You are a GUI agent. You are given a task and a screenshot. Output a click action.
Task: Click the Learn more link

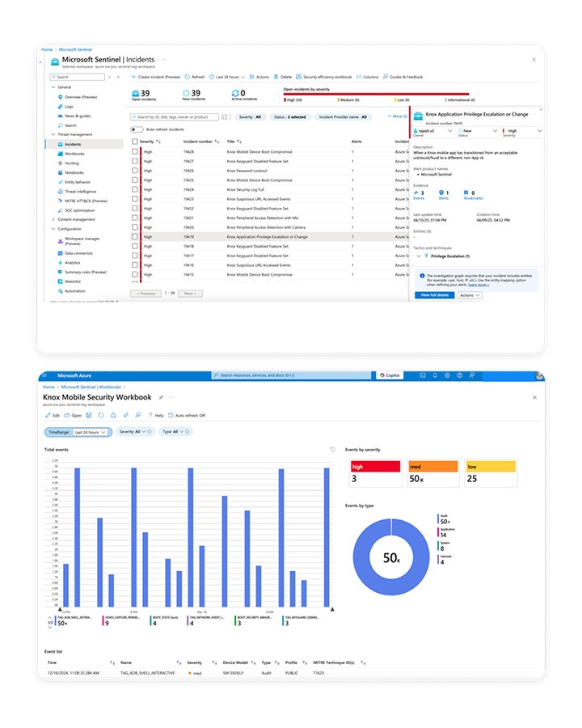coord(478,285)
